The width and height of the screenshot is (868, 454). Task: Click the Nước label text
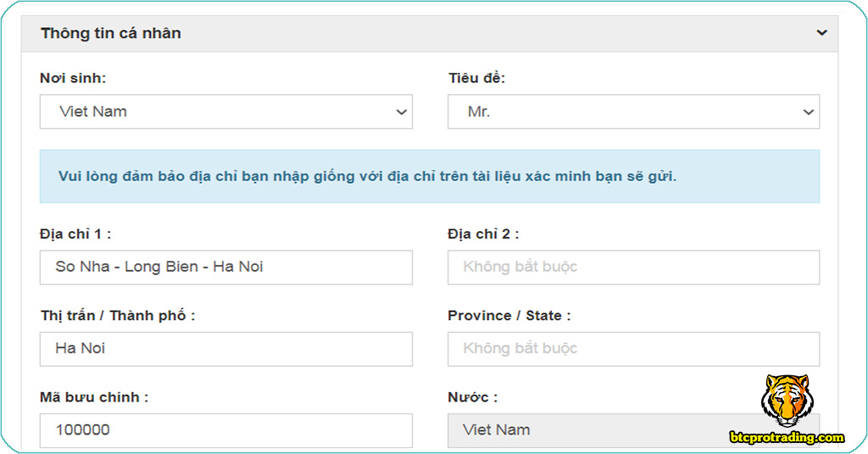472,397
